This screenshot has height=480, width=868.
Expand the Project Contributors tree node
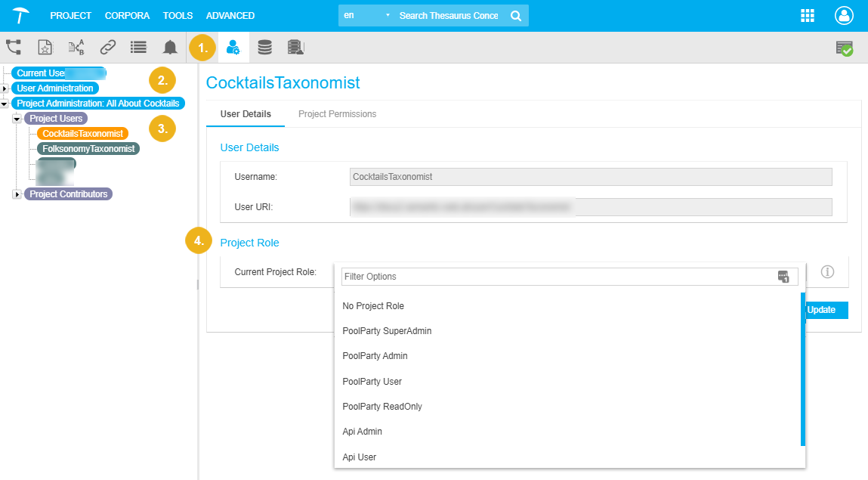pos(17,194)
